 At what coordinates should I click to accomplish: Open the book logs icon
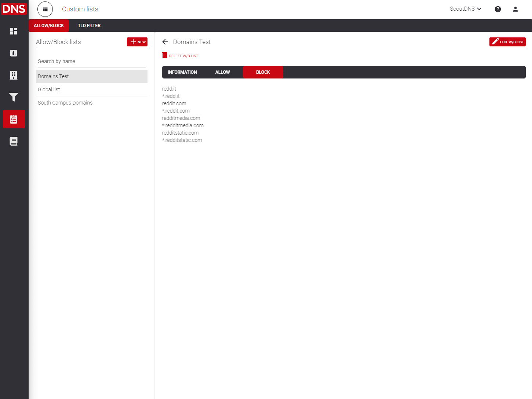[x=14, y=141]
